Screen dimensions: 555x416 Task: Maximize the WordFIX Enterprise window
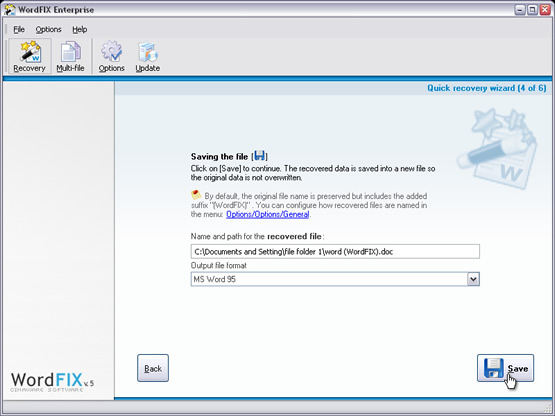[532, 10]
